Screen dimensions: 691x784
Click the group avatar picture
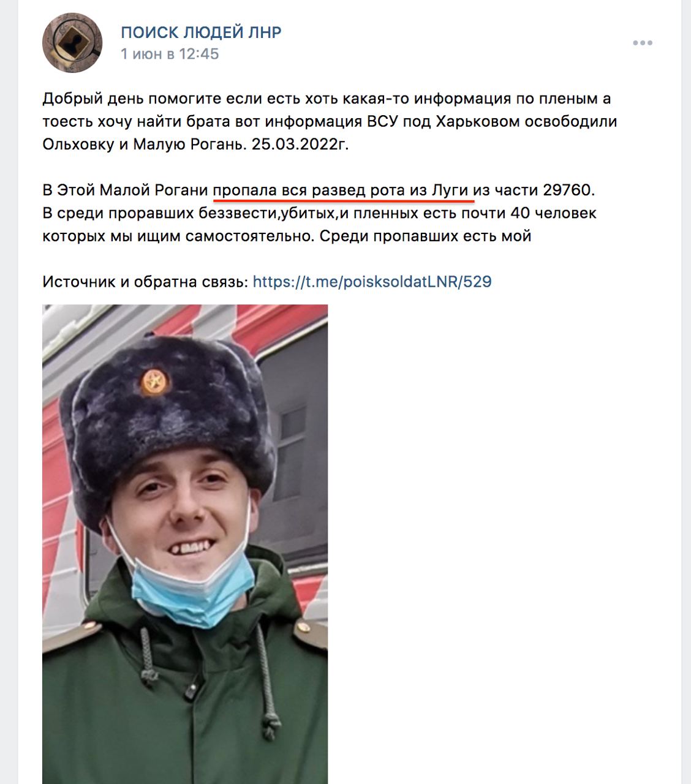pyautogui.click(x=72, y=43)
